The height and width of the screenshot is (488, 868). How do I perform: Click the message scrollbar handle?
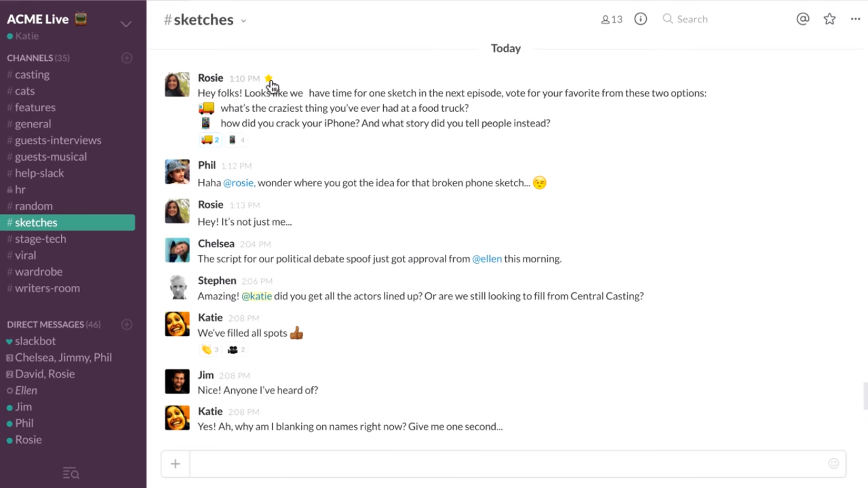(x=865, y=396)
